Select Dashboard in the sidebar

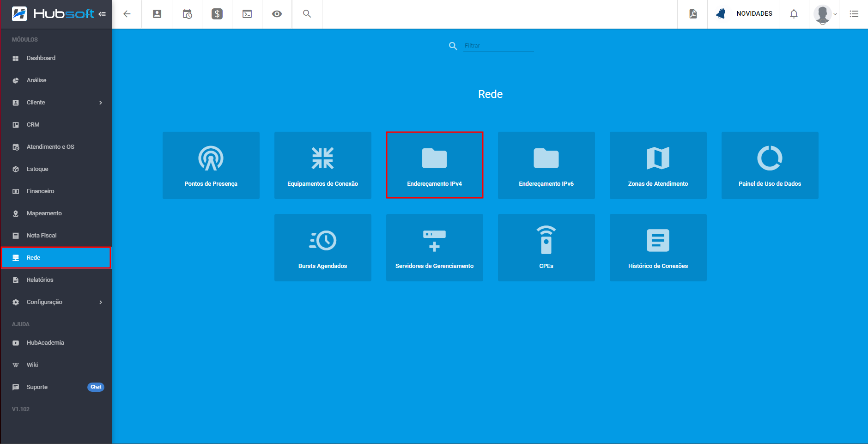[x=56, y=58]
